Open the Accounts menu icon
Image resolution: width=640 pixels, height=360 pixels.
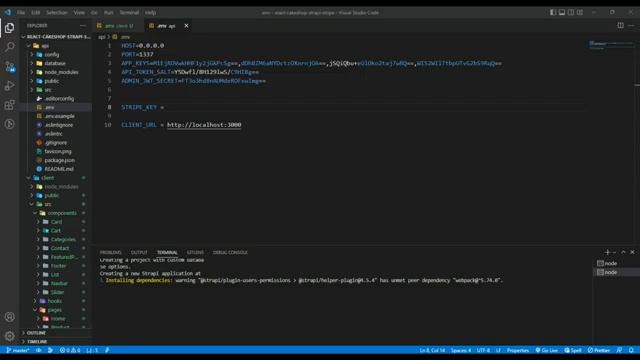(9, 317)
